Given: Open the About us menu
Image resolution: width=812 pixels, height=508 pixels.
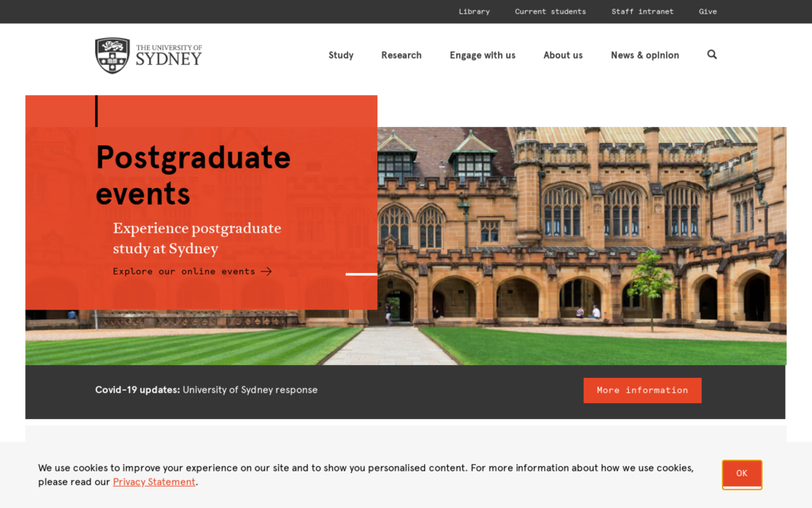Looking at the screenshot, I should [x=563, y=55].
